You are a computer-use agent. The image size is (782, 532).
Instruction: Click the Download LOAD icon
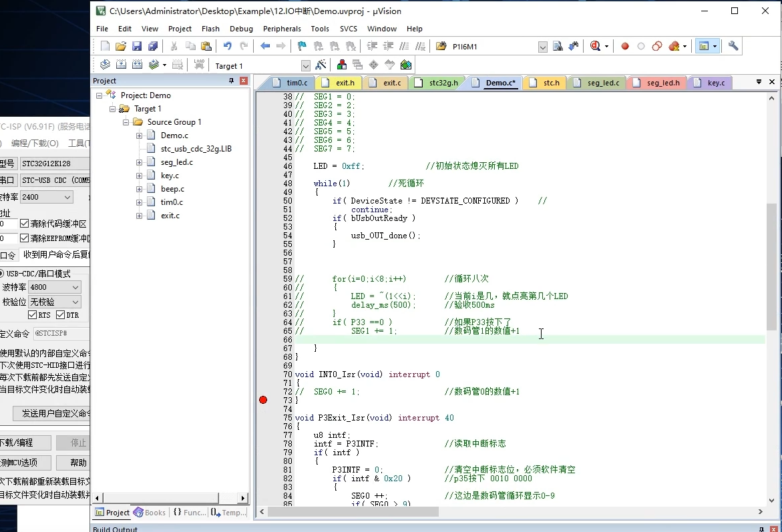[x=199, y=65]
